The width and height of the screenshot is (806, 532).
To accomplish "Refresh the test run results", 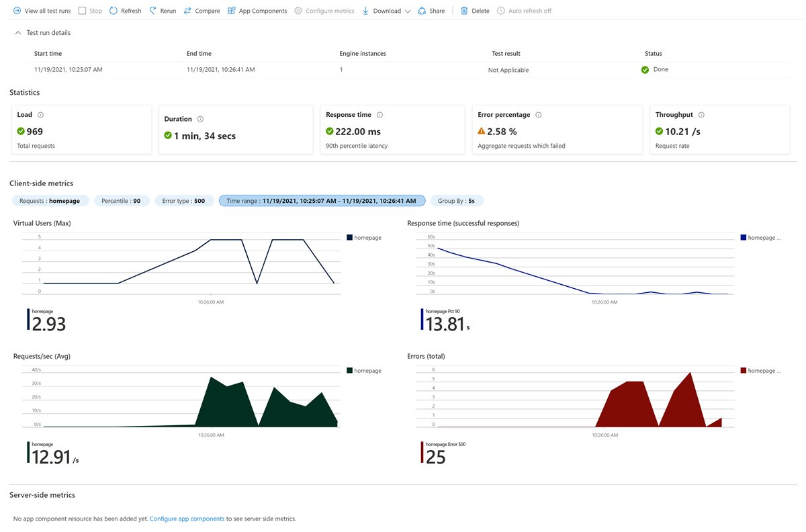I will coord(125,10).
